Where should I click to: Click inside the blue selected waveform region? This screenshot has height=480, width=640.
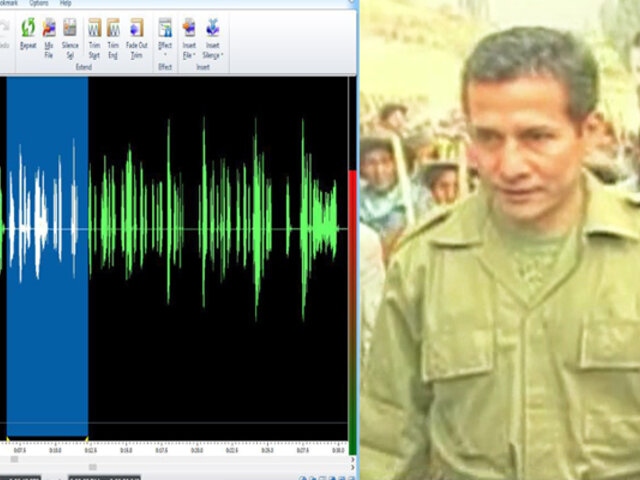pos(47,300)
